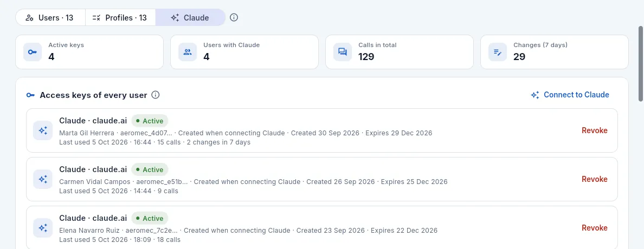Image resolution: width=644 pixels, height=249 pixels.
Task: Click the text "Last used 5 Oct 2026 · 16:44 · 15 calls"
Action: click(x=120, y=142)
